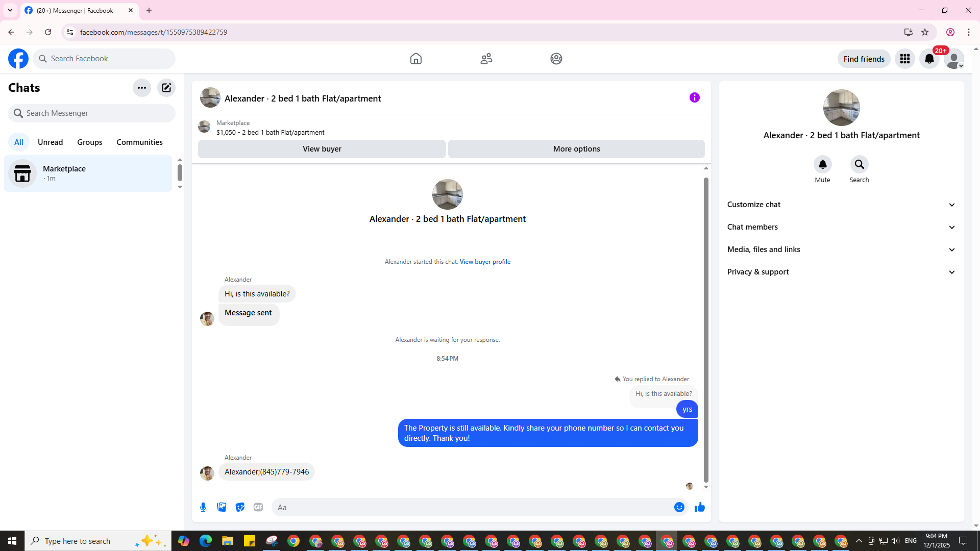
Task: Click the More options button
Action: [577, 149]
